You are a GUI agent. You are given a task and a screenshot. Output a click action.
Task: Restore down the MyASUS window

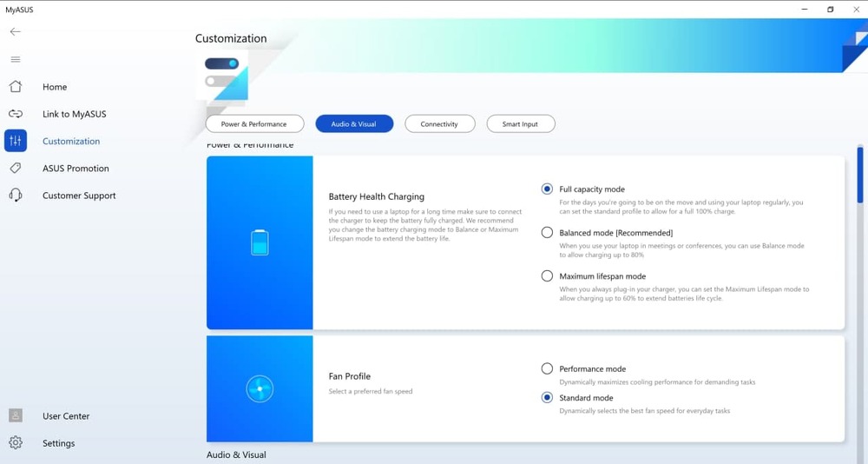831,10
